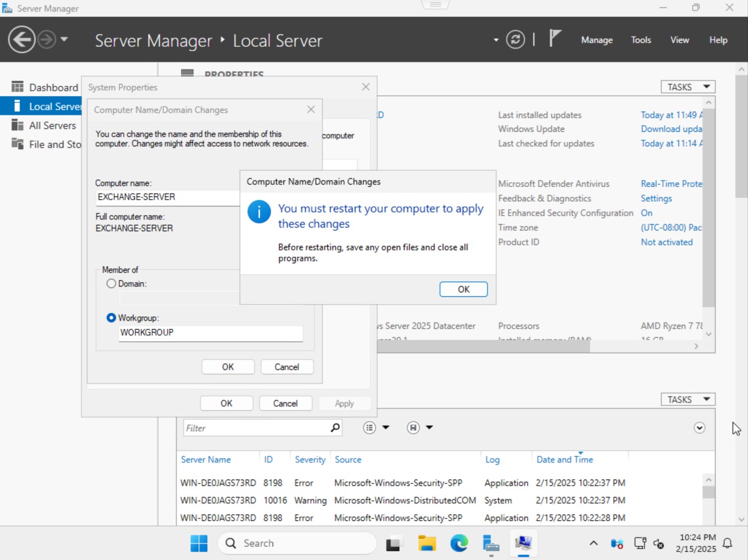Confirm restart message with OK
Image resolution: width=748 pixels, height=560 pixels.
463,289
